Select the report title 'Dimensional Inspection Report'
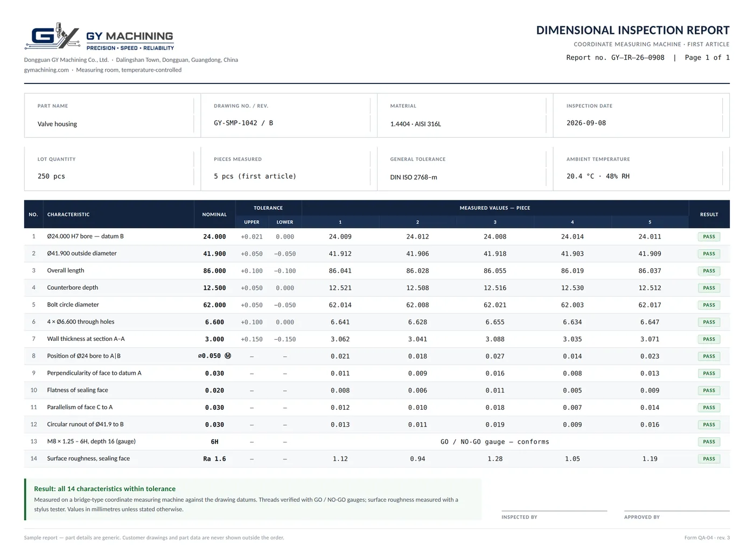Image resolution: width=754 pixels, height=560 pixels. [633, 30]
